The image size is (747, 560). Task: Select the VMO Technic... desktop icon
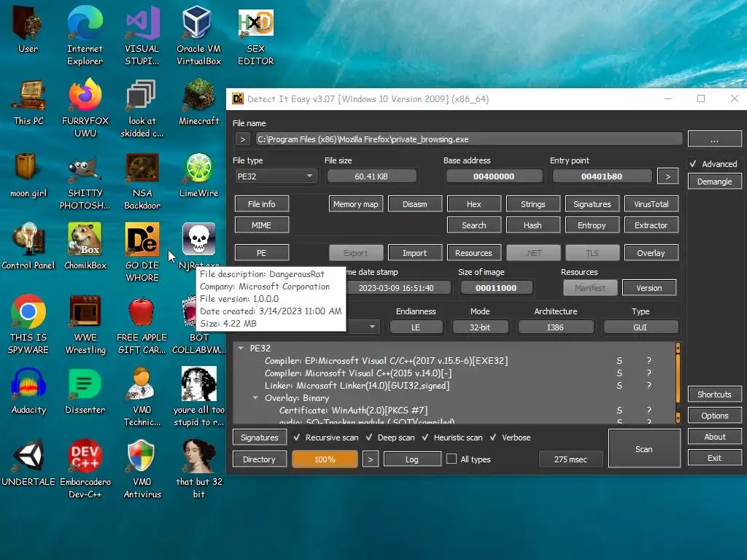coord(142,397)
